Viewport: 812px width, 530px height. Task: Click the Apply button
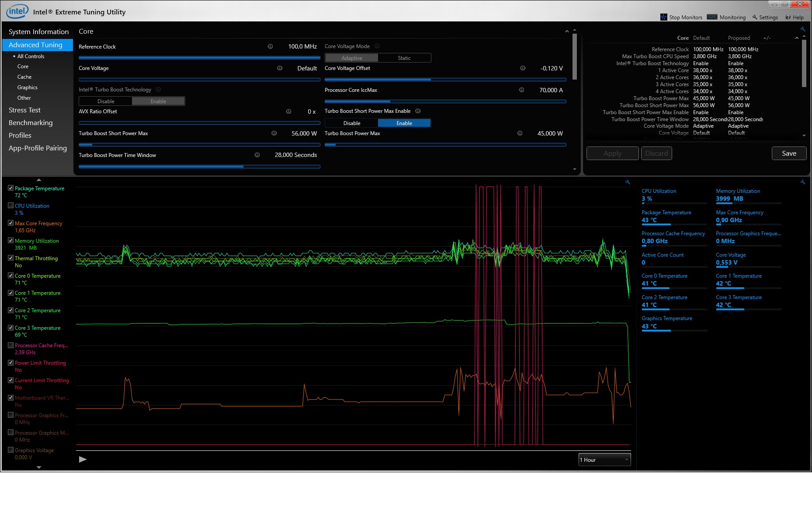click(612, 153)
